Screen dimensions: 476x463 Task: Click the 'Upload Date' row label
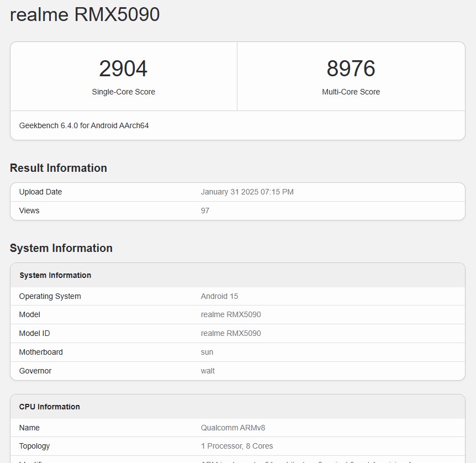click(x=40, y=192)
